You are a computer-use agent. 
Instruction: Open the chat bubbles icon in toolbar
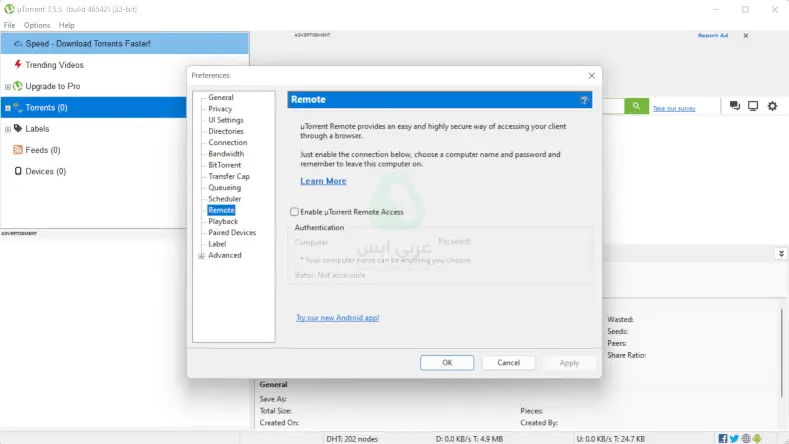pos(735,106)
